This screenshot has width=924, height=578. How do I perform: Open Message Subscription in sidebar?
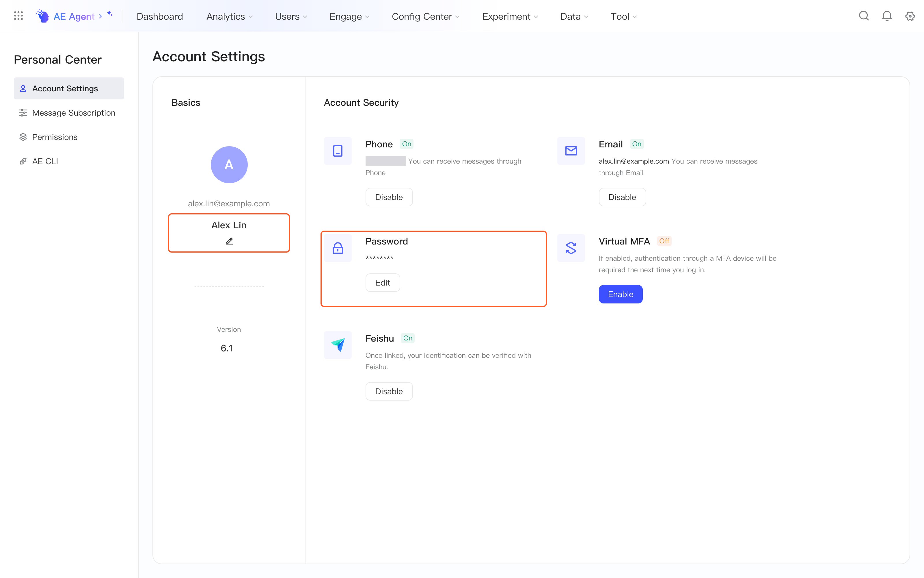coord(69,113)
